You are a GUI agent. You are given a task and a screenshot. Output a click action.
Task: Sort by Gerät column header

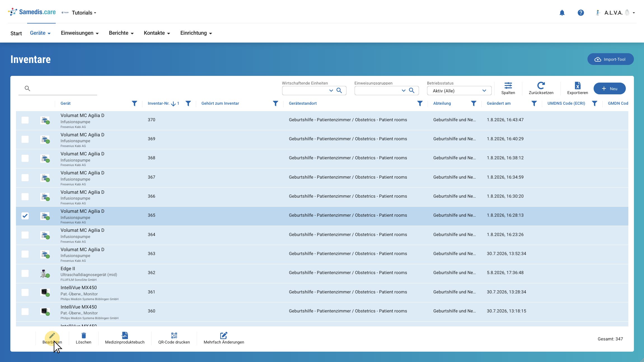[65, 104]
